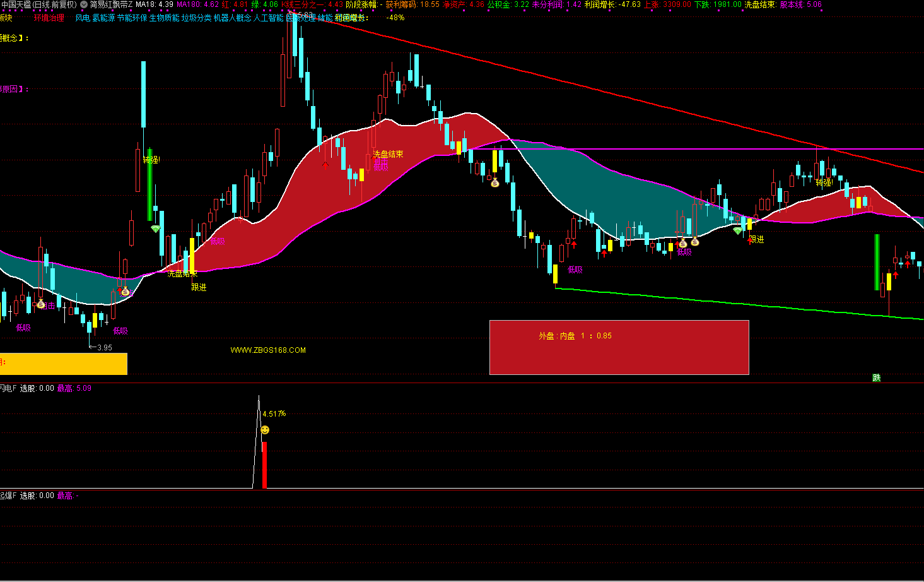
Task: Click the green 跌 marker at the bottom right
Action: pyautogui.click(x=876, y=377)
